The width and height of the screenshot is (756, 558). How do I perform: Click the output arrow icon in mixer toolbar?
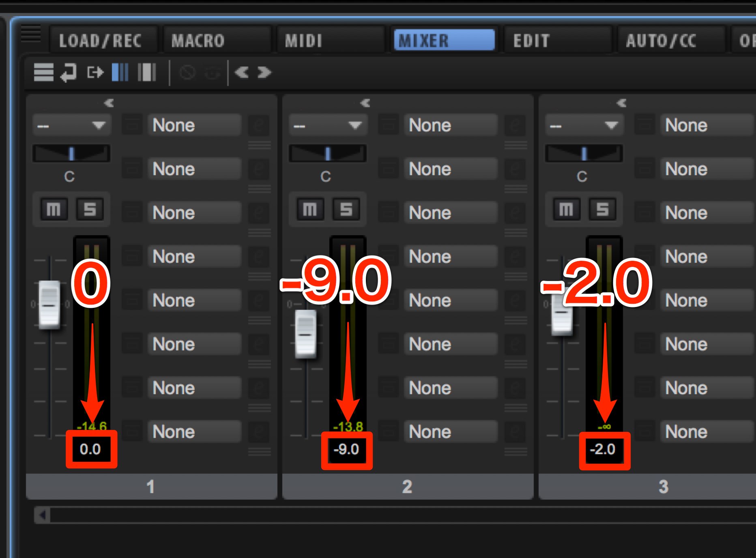[x=95, y=73]
